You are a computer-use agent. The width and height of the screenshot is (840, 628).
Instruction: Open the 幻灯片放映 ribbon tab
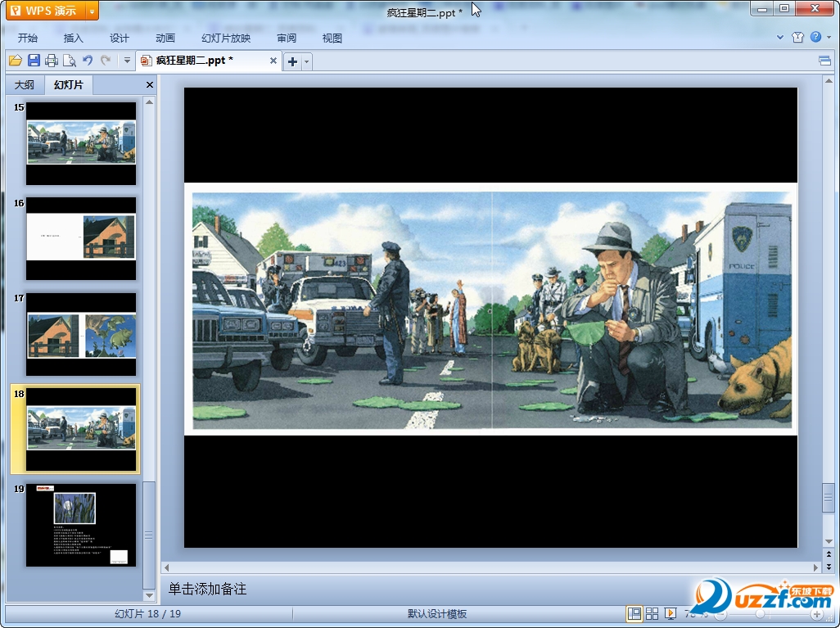pyautogui.click(x=225, y=38)
